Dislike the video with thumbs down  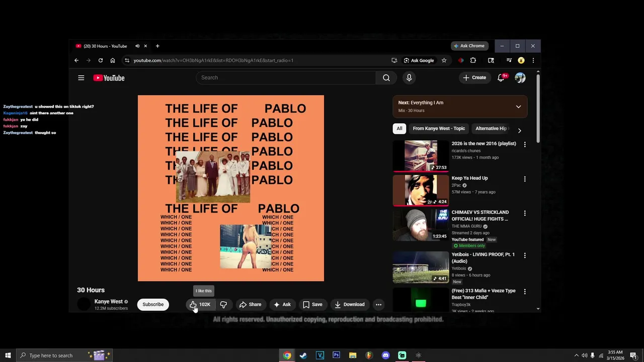tap(223, 304)
